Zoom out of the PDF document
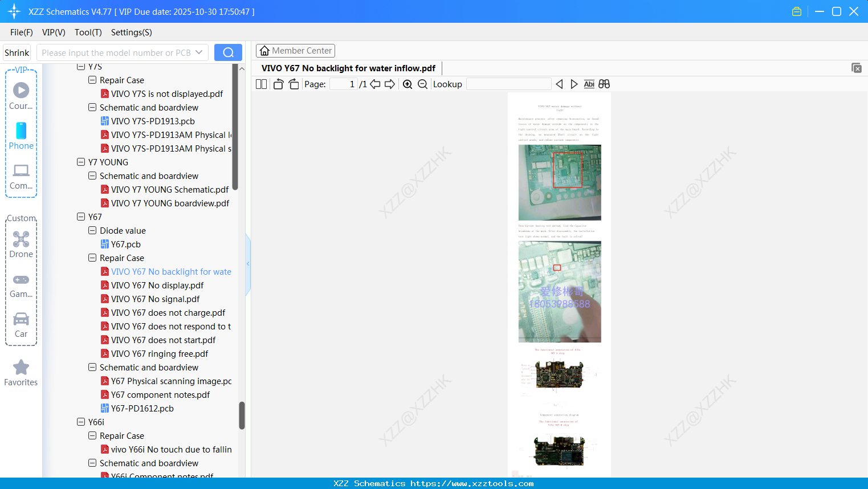The width and height of the screenshot is (868, 489). coord(422,84)
